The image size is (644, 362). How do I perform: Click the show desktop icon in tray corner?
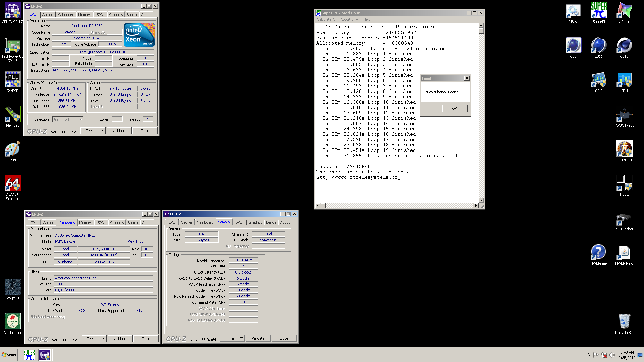640,355
